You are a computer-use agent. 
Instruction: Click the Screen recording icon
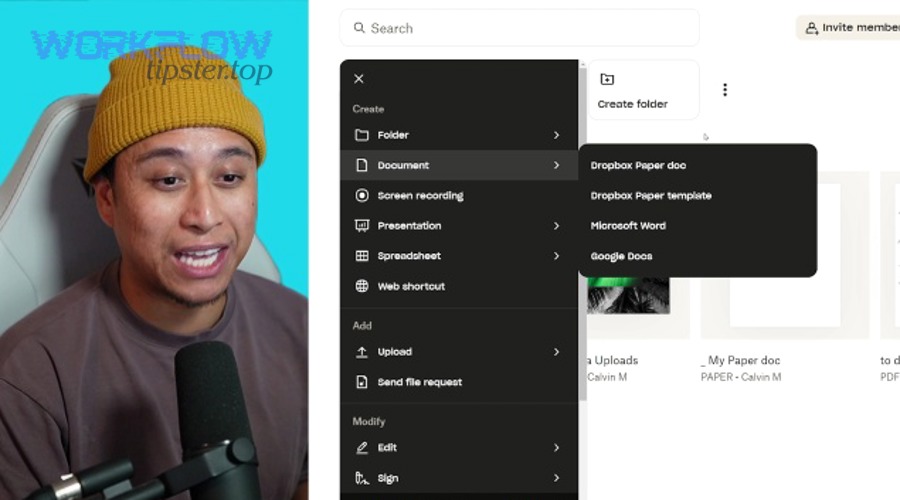pyautogui.click(x=362, y=196)
